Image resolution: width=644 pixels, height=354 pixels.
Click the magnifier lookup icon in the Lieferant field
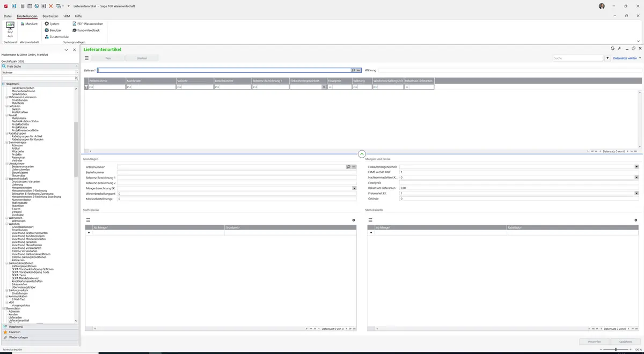pyautogui.click(x=353, y=70)
